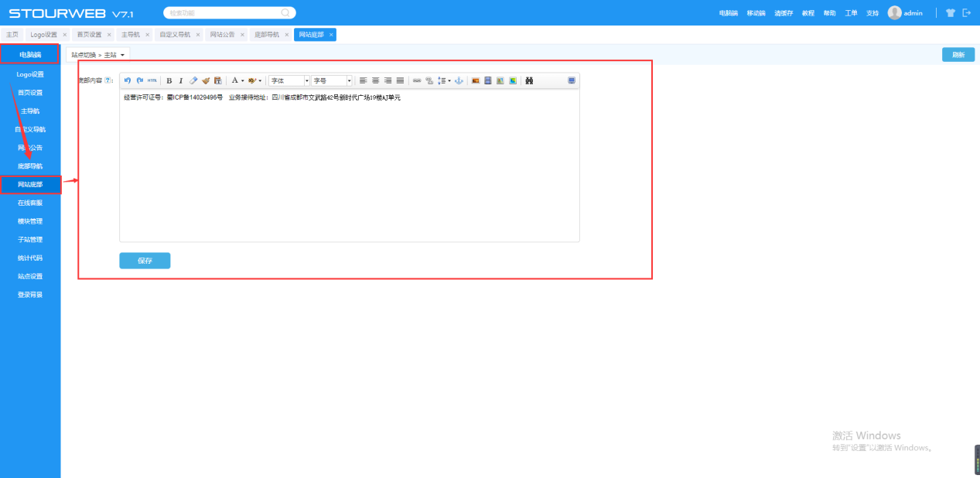Screen dimensions: 980x478
Task: Click the insert link icon
Action: coord(417,80)
